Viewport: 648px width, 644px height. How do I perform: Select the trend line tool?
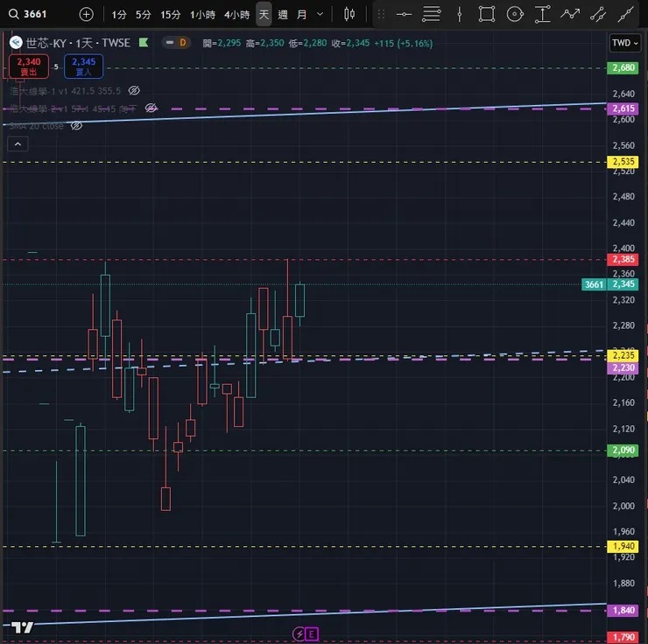626,15
